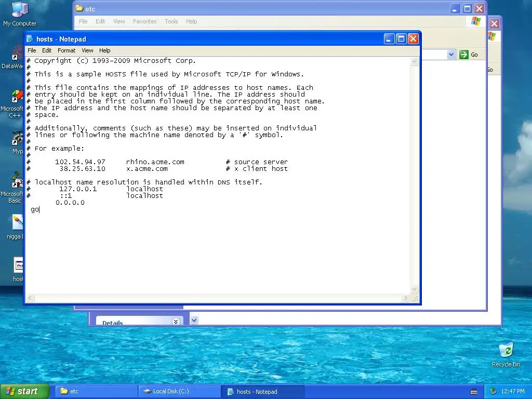Click the keyboard icon in the taskbar

(474, 392)
